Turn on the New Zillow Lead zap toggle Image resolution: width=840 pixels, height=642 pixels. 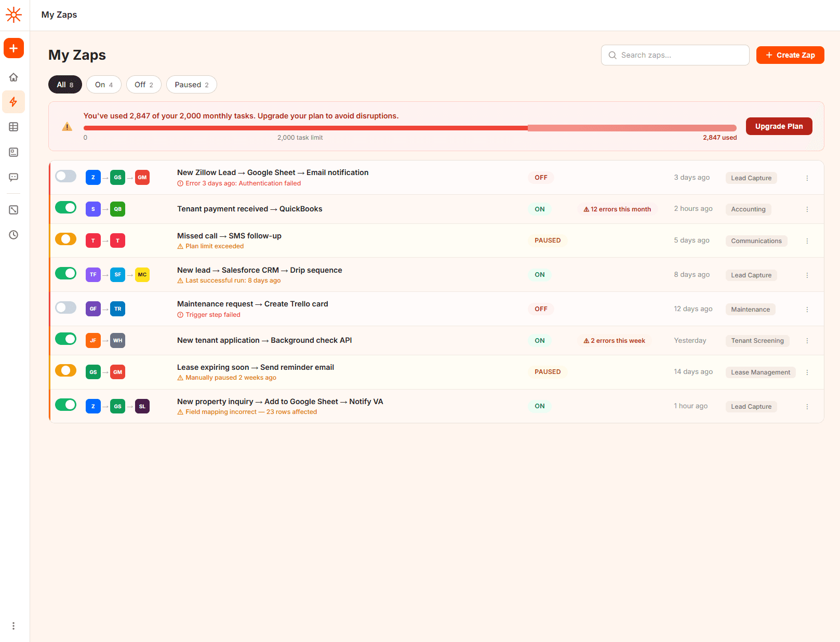click(65, 177)
